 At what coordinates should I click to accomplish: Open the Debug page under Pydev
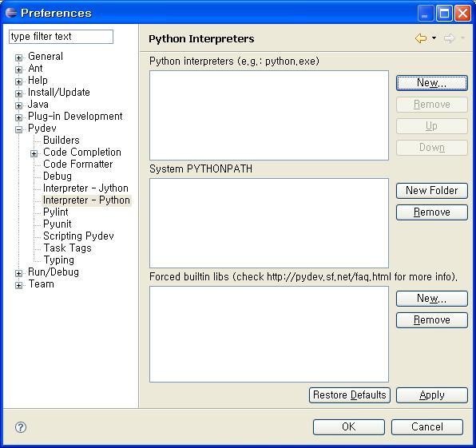[58, 176]
